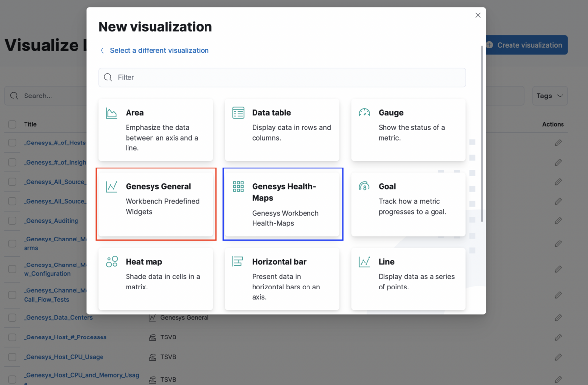The height and width of the screenshot is (385, 588).
Task: Select the Goal visualization card
Action: (x=409, y=204)
